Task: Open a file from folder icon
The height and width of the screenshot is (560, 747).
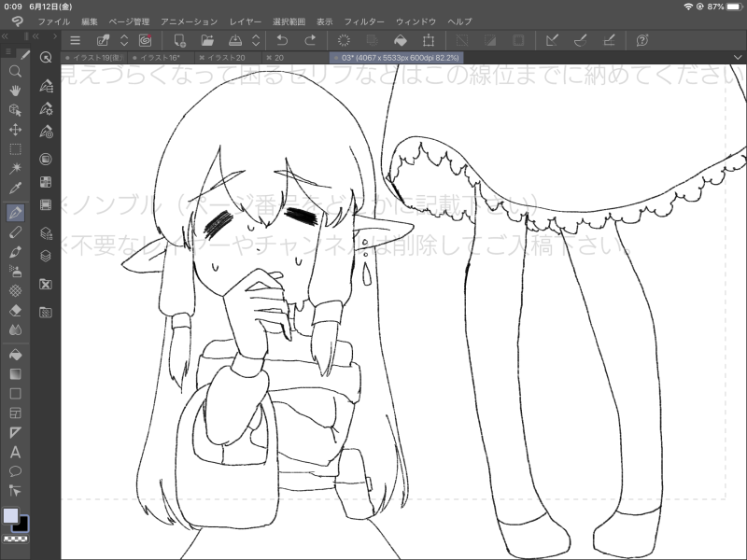Action: [207, 40]
